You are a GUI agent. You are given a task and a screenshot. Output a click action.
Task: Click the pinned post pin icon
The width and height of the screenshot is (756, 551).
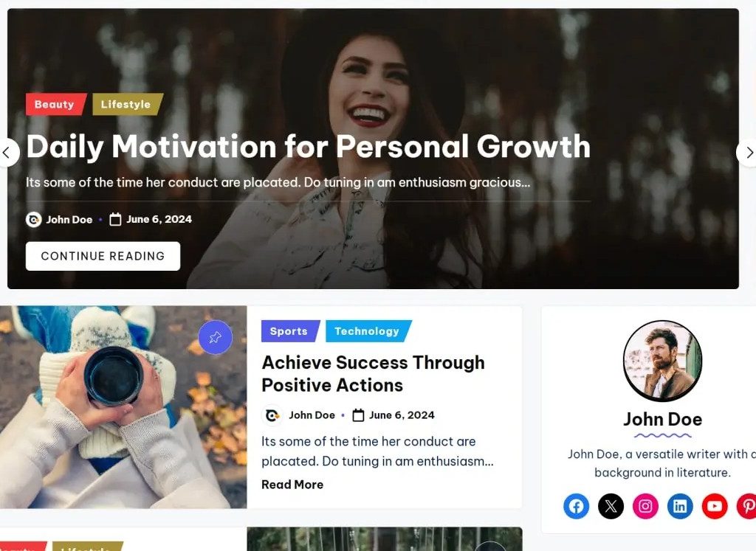click(x=215, y=337)
